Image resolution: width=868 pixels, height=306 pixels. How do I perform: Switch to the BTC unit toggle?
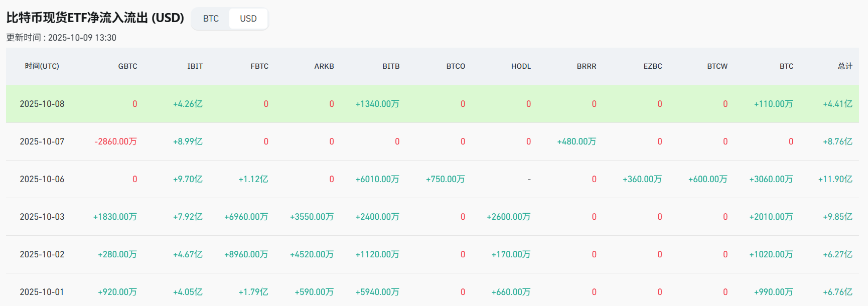(x=211, y=19)
